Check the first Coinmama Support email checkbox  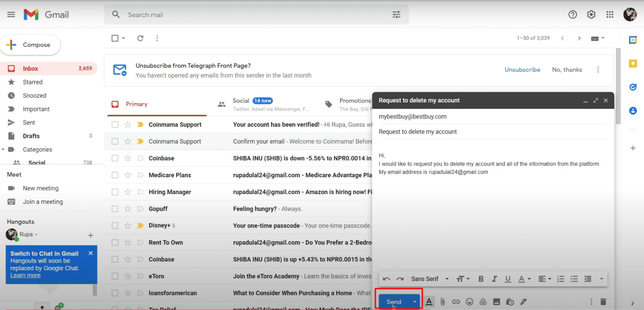(x=115, y=125)
